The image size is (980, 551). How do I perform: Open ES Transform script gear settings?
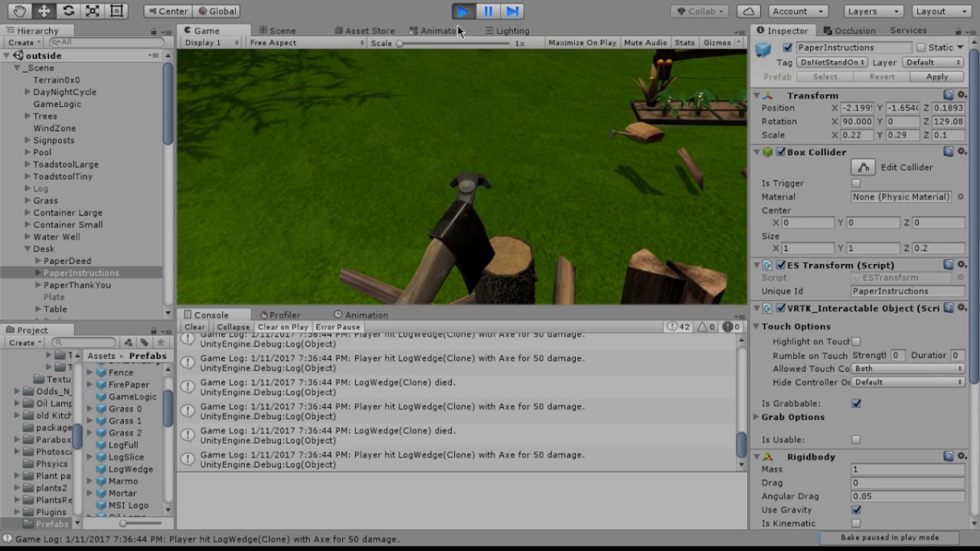point(961,265)
